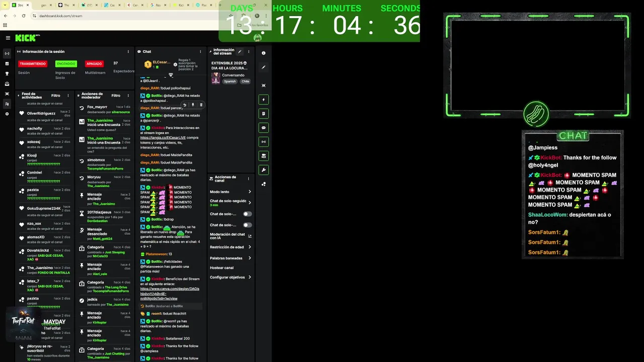Viewport: 644px width, 362px height.
Task: Click the Conversando category thumbnail
Action: coord(215,78)
